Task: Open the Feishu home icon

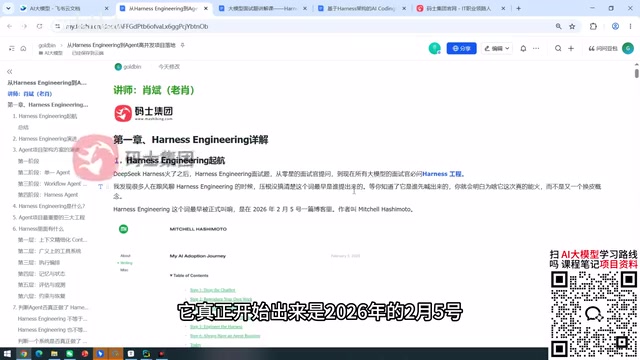Action: tap(23, 49)
